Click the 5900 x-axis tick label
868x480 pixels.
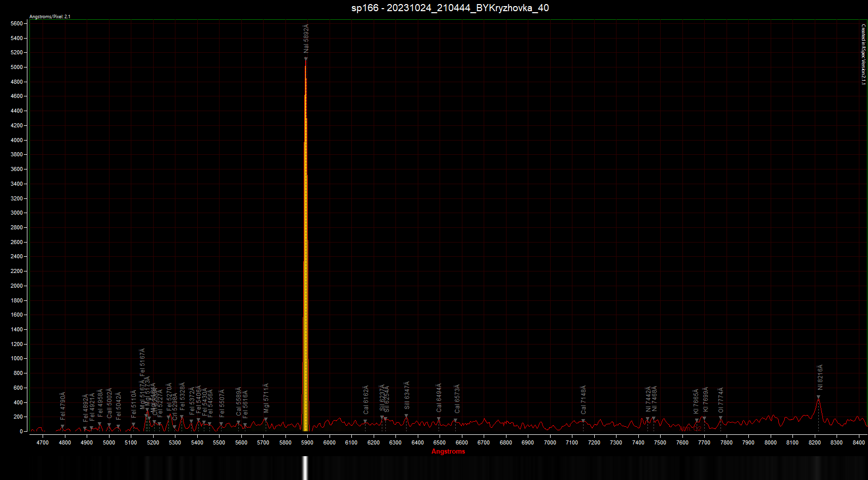pyautogui.click(x=307, y=442)
